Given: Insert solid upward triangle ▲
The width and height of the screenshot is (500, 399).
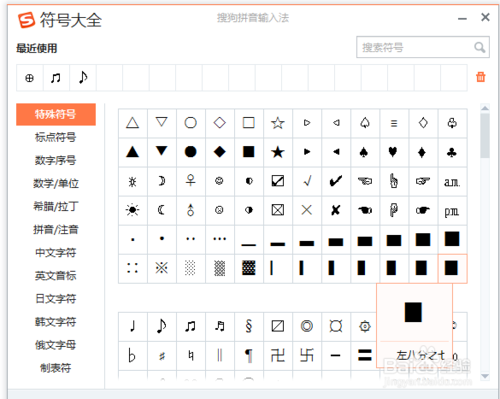Looking at the screenshot, I should click(133, 152).
